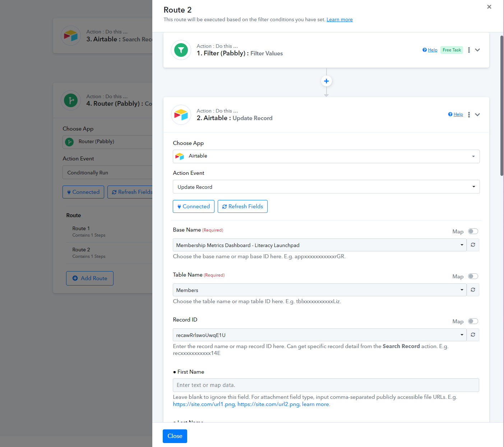Toggle the Map switch for Table Name
Image resolution: width=504 pixels, height=447 pixels.
click(x=473, y=276)
